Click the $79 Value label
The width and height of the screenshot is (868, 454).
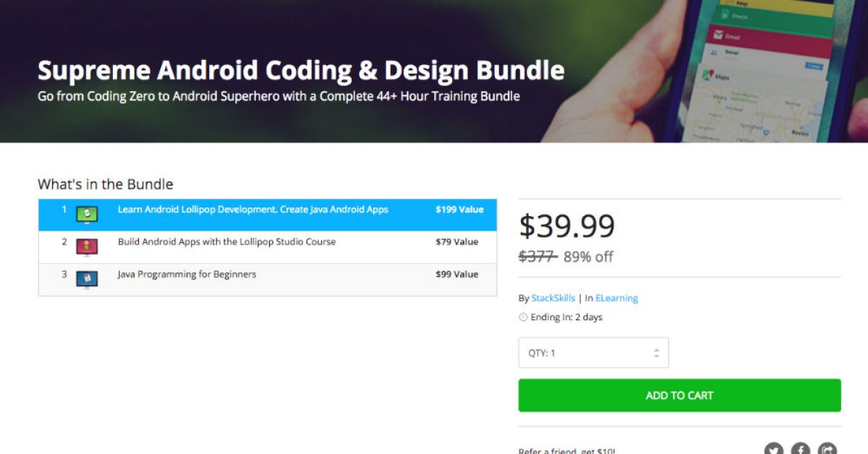[x=456, y=241]
